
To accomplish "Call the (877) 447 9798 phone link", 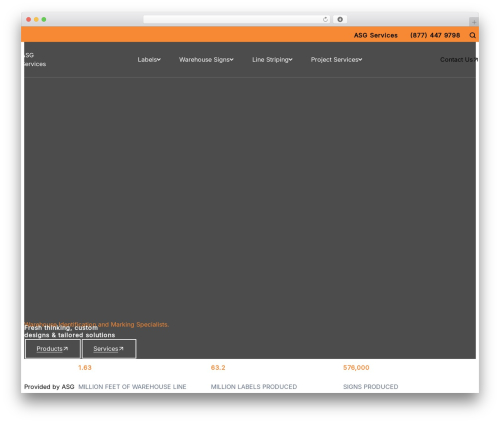I will click(435, 35).
